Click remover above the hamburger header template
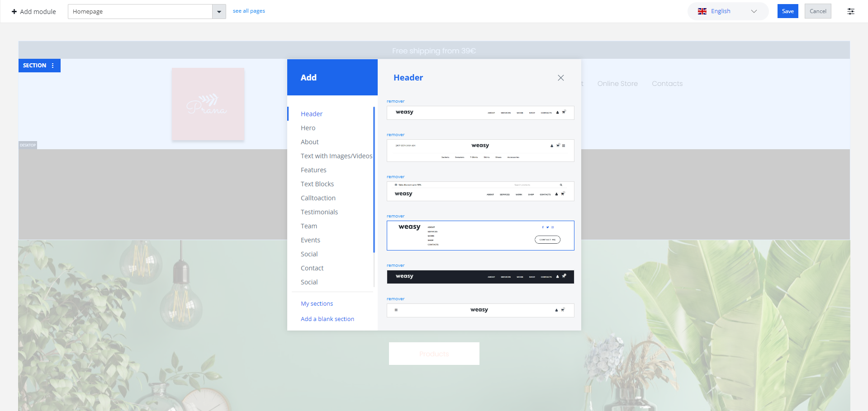 (396, 299)
